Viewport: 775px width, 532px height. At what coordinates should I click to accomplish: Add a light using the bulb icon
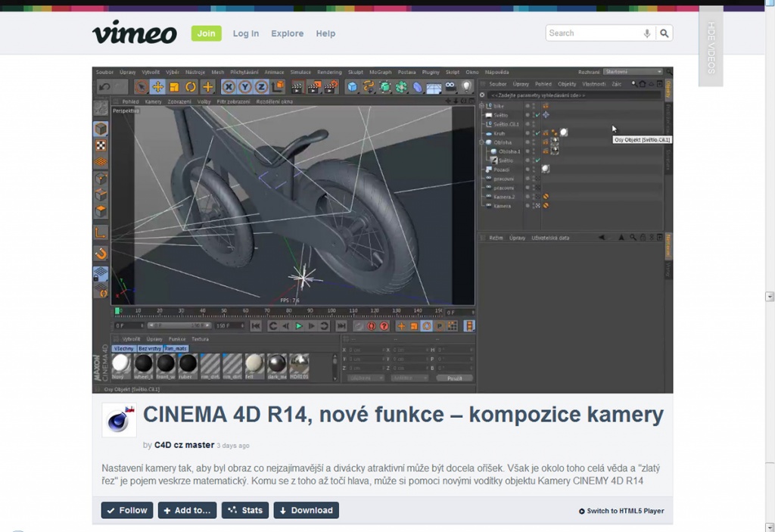[466, 87]
